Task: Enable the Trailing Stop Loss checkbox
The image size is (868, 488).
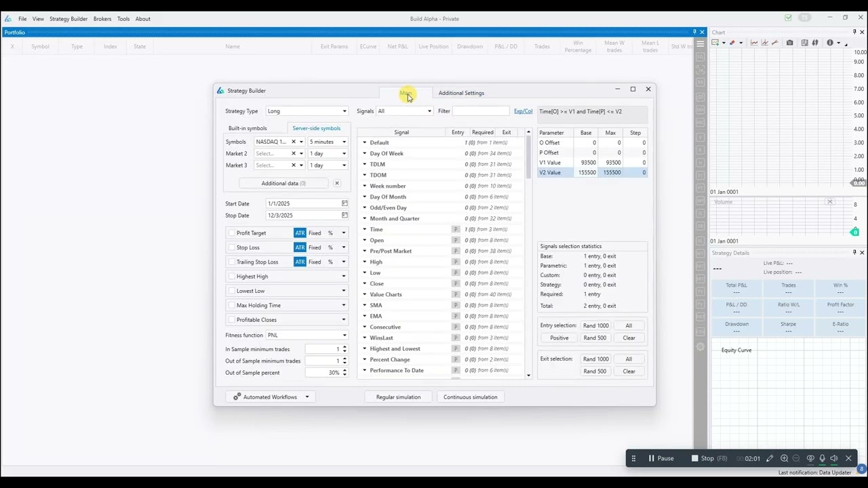Action: click(x=232, y=262)
